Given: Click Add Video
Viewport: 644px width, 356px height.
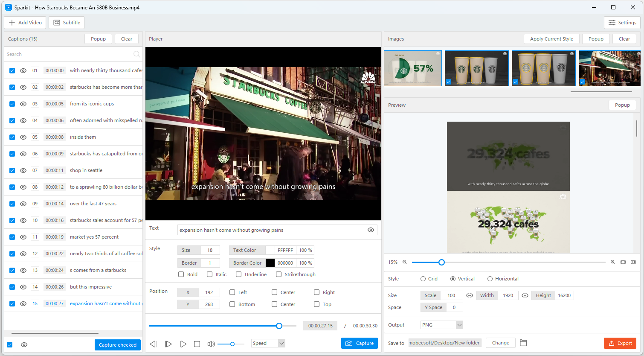Looking at the screenshot, I should tap(25, 23).
